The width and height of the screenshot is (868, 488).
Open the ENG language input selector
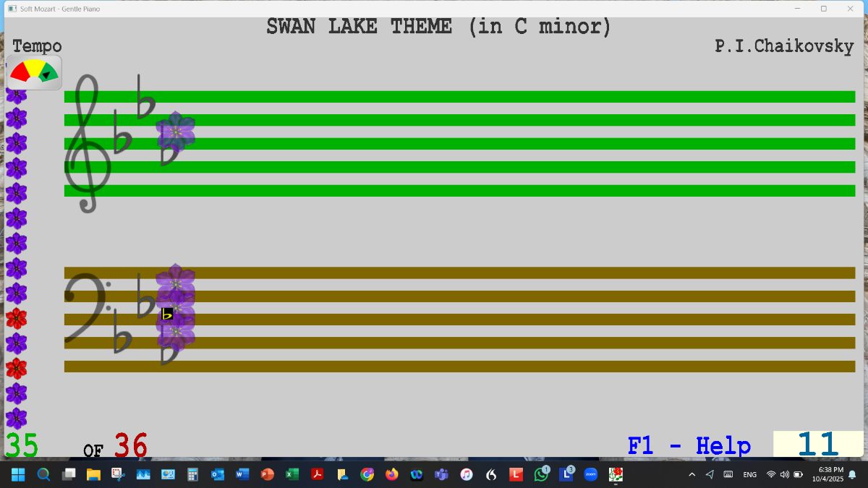click(x=749, y=475)
